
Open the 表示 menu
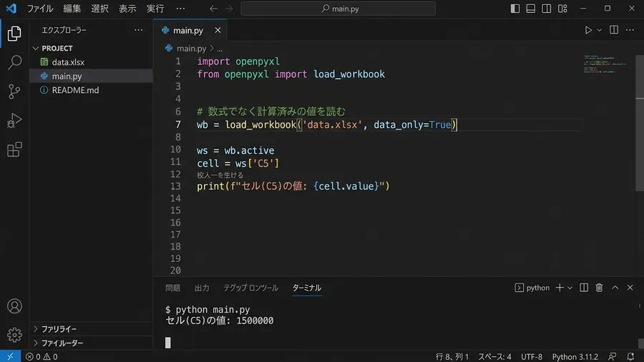point(127,9)
